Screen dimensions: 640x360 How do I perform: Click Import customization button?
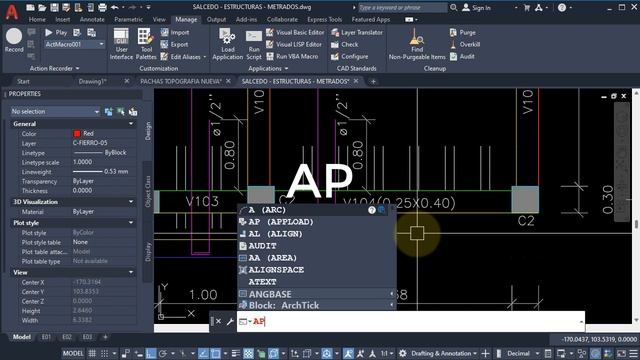(x=175, y=32)
